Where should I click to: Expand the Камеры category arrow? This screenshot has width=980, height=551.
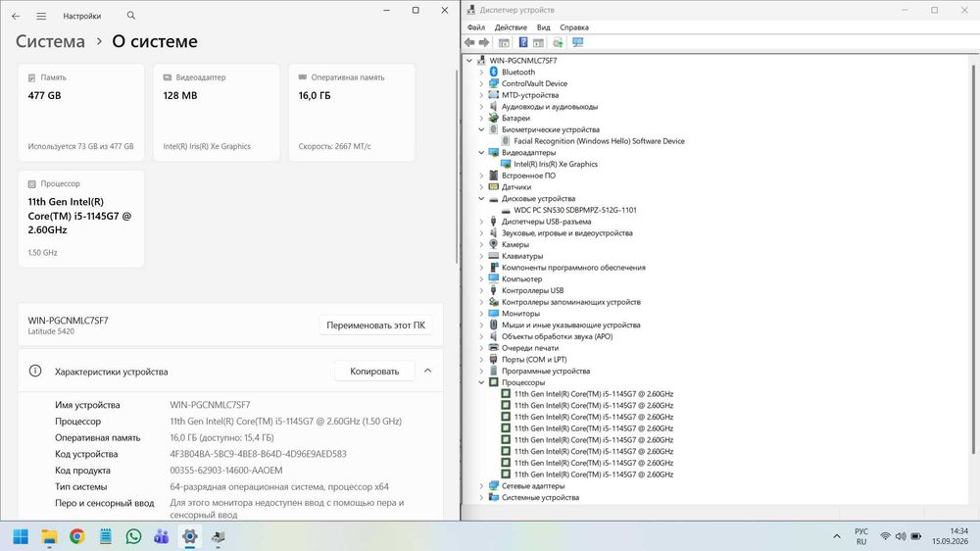[481, 244]
